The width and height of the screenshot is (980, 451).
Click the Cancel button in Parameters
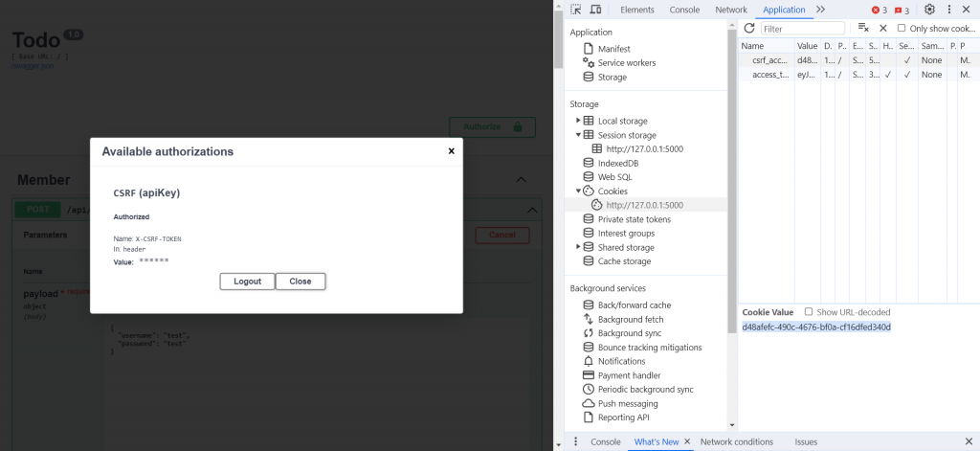[x=502, y=236]
